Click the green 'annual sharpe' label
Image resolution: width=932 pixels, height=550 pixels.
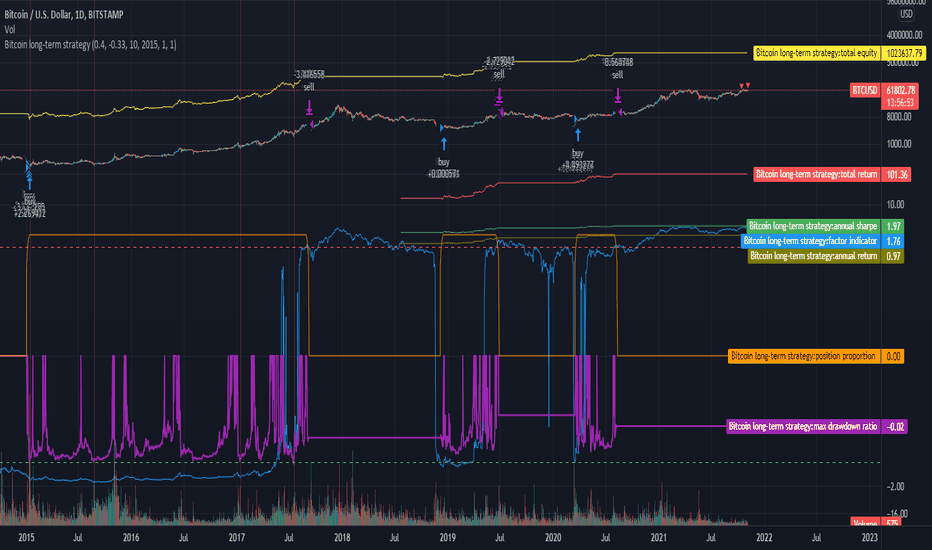[x=813, y=226]
